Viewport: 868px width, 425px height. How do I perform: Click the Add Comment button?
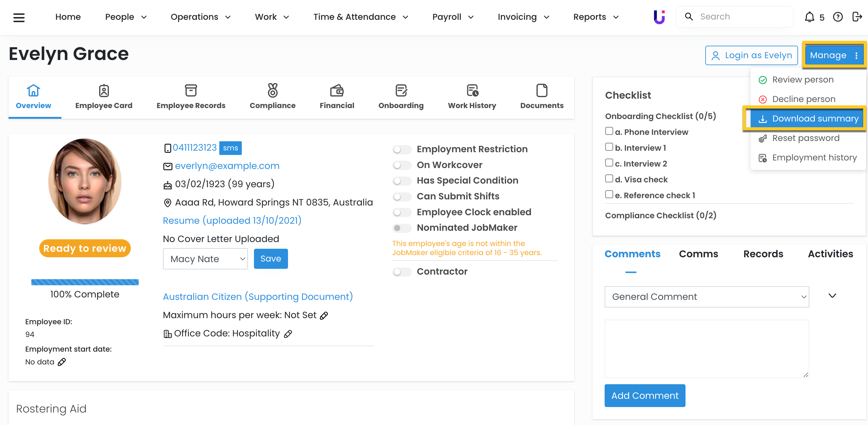644,395
